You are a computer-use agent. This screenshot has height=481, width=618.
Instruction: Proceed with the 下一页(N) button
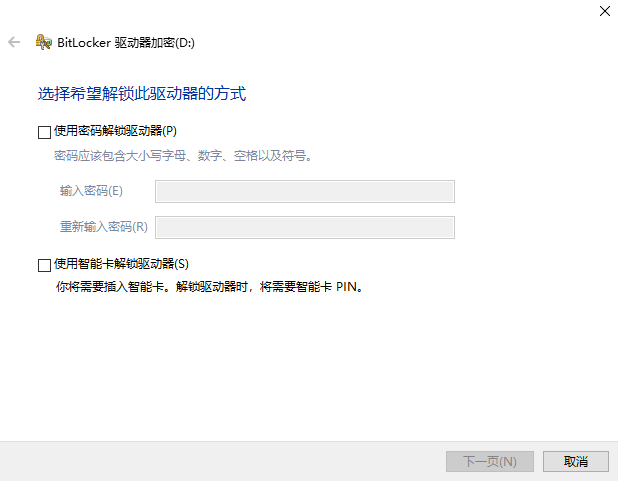(490, 461)
